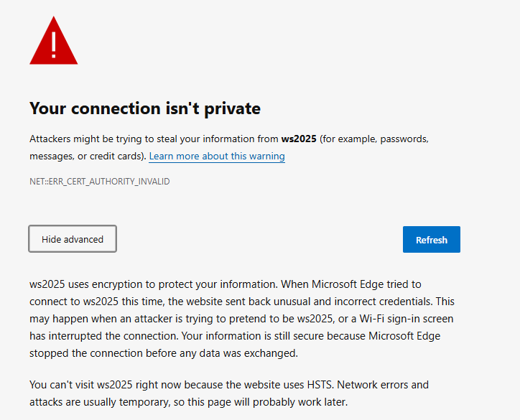This screenshot has height=420, width=520.
Task: Click the Refresh button
Action: [x=432, y=239]
